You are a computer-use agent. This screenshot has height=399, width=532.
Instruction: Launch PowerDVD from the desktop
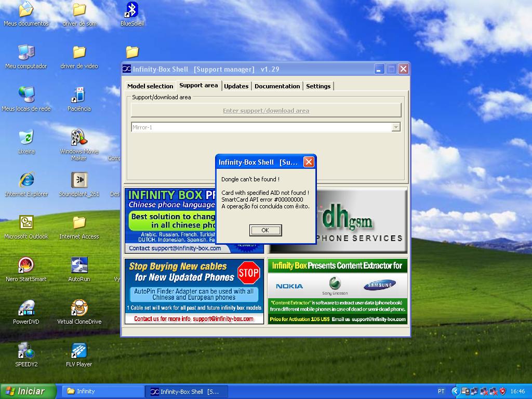(x=26, y=312)
